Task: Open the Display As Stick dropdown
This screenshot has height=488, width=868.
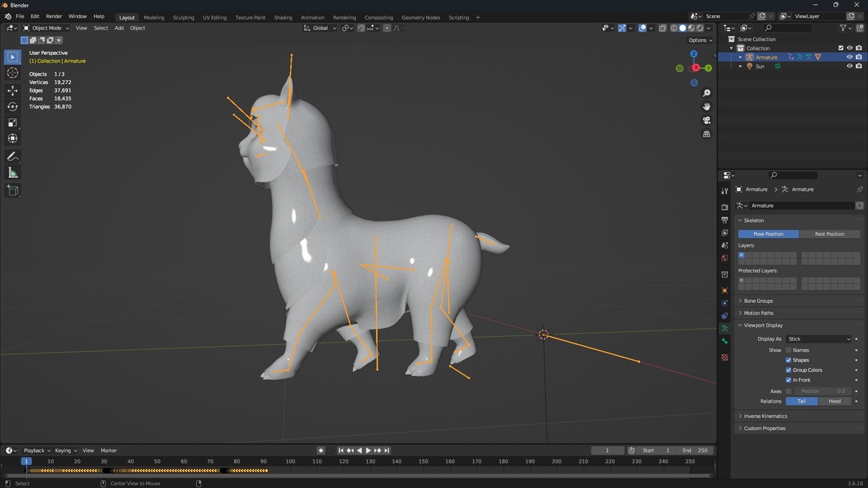Action: click(x=819, y=339)
